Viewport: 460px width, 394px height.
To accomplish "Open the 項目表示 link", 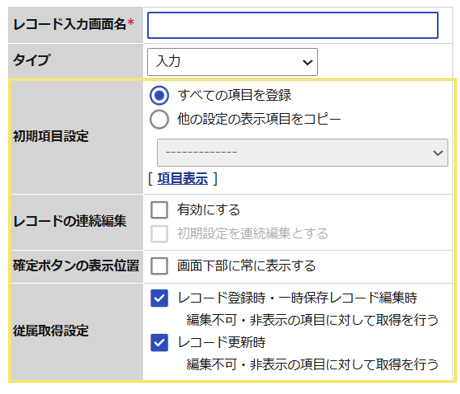I will [183, 179].
